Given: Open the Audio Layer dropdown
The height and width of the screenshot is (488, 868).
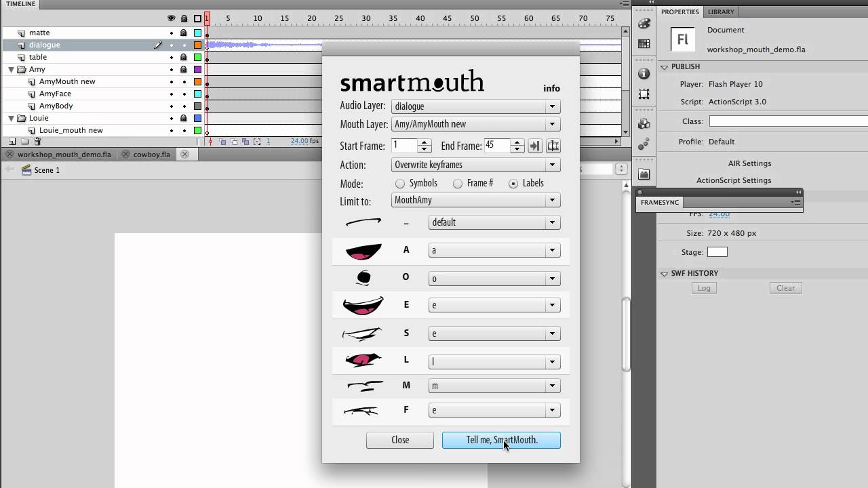Looking at the screenshot, I should tap(476, 106).
